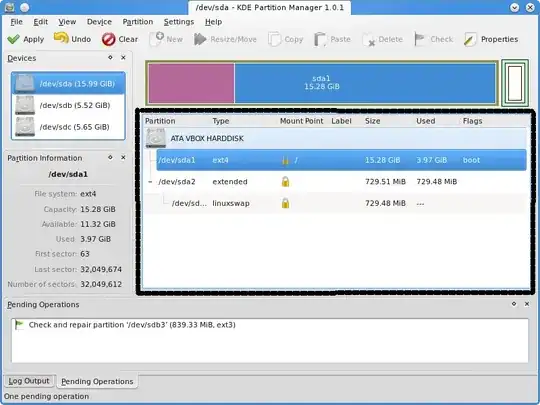This screenshot has height=405, width=540.
Task: Open partition Properties from toolbar
Action: [491, 39]
